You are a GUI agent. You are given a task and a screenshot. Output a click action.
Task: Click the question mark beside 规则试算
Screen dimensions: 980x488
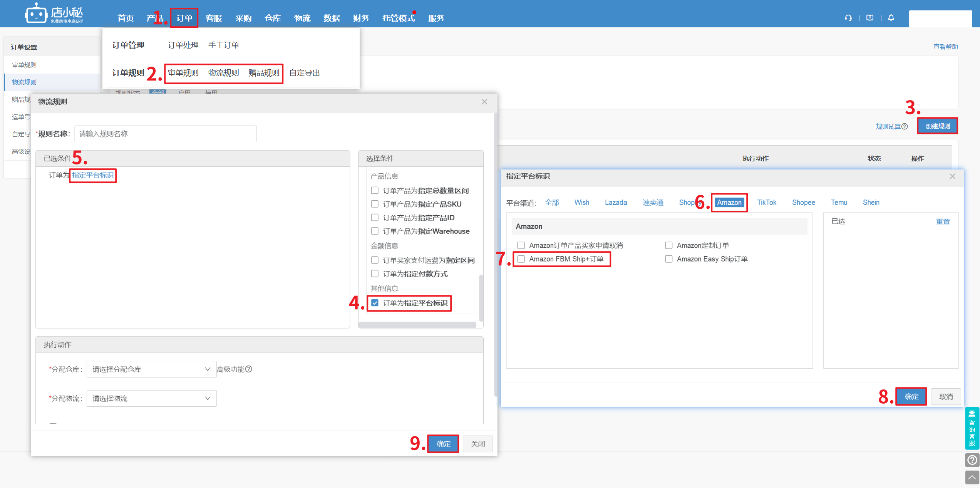[905, 126]
